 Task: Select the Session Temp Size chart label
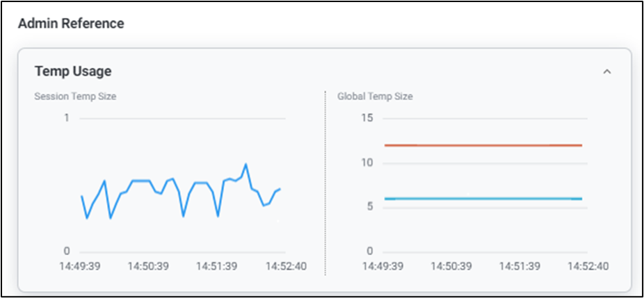point(75,97)
